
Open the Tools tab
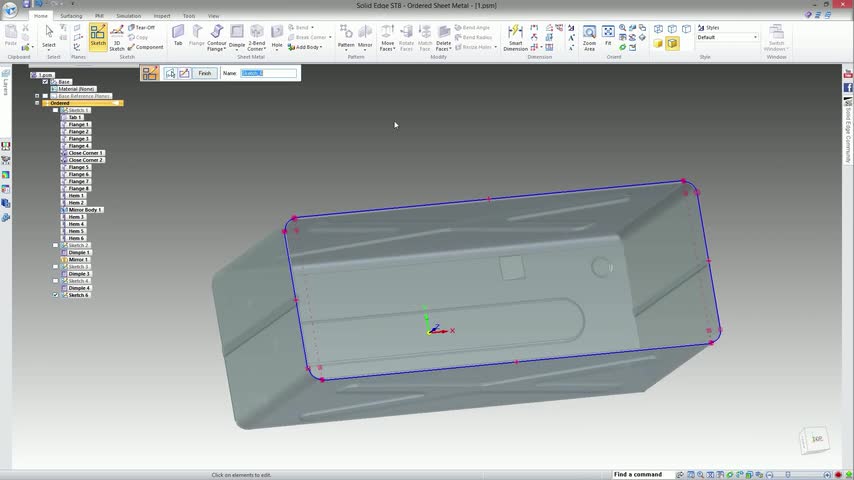pyautogui.click(x=189, y=16)
